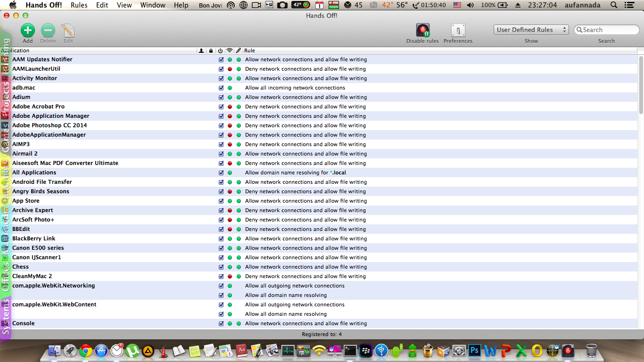Toggle checkbox for Adobe Photoshop CC 2014
The height and width of the screenshot is (362, 644).
pos(221,125)
